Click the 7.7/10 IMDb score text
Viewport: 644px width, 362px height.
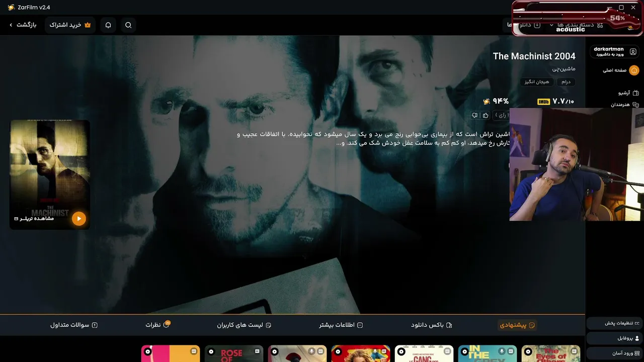563,102
